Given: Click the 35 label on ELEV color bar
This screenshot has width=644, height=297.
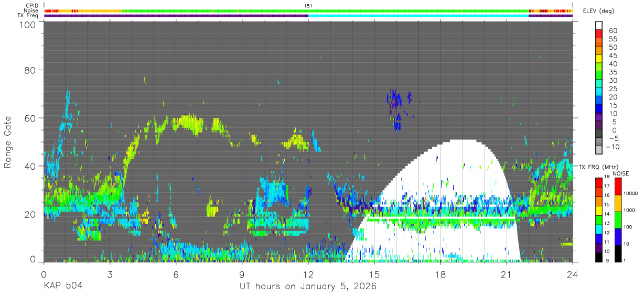Looking at the screenshot, I should (x=613, y=72).
